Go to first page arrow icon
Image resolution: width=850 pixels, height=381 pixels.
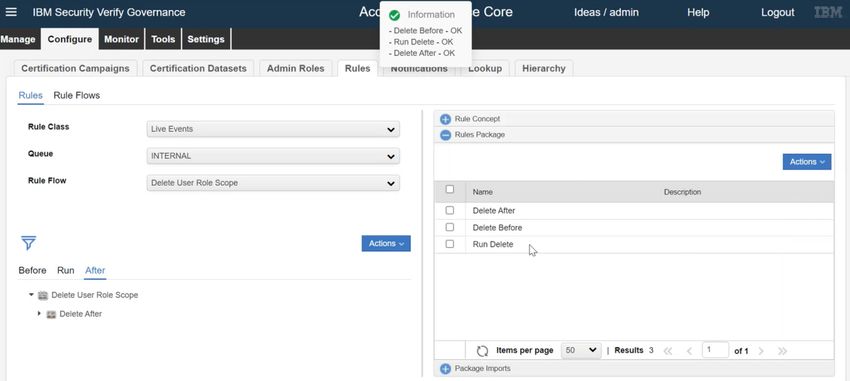(668, 351)
